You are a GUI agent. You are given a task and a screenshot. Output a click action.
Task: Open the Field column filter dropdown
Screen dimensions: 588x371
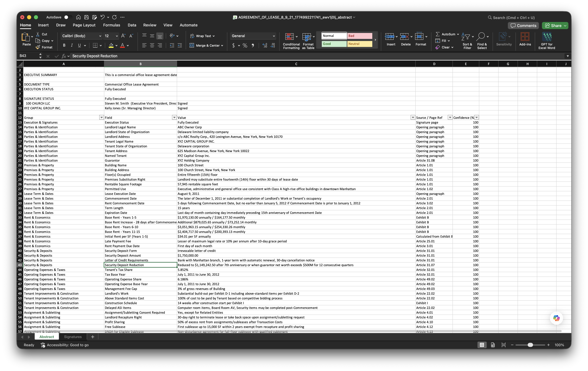pyautogui.click(x=174, y=118)
